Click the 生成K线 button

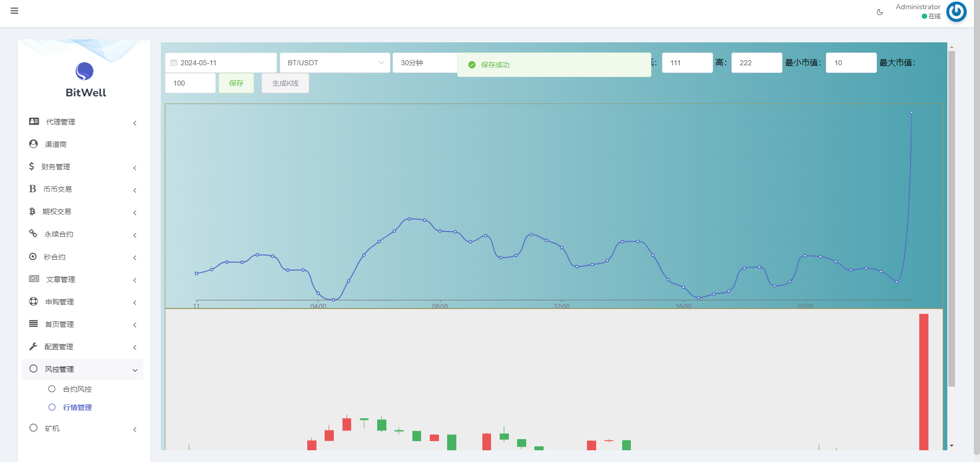[x=285, y=83]
